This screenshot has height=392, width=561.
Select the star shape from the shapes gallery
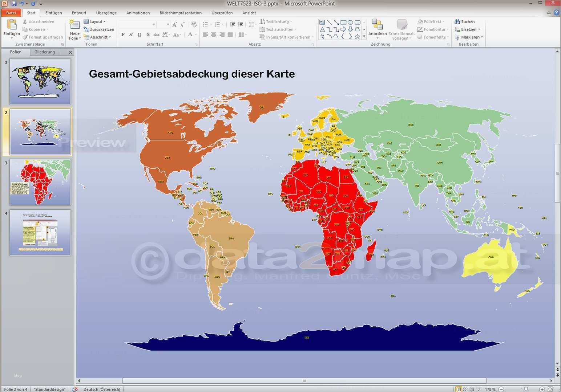pos(357,36)
